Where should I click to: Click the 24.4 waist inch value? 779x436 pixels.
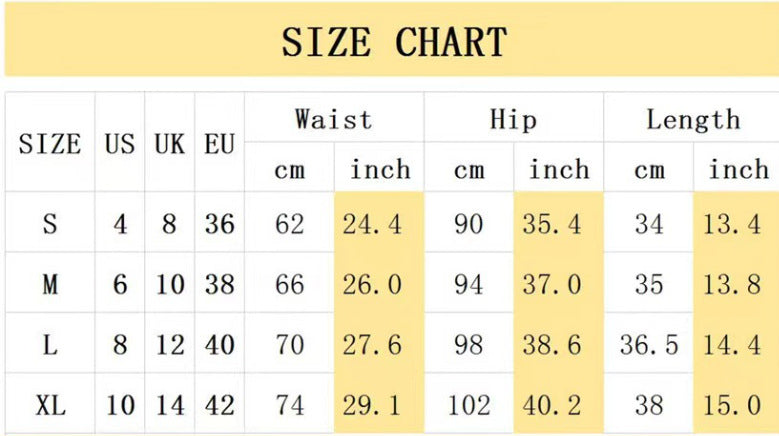pyautogui.click(x=372, y=224)
